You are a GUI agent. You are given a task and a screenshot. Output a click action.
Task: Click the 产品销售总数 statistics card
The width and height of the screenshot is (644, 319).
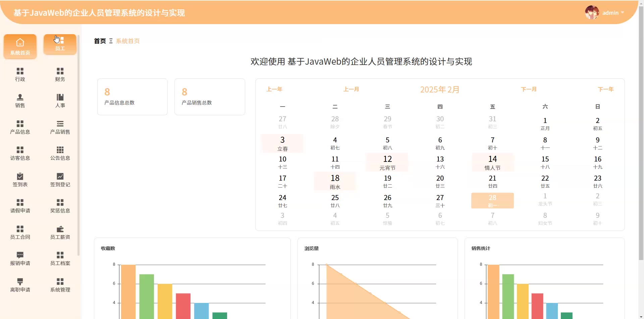point(210,97)
